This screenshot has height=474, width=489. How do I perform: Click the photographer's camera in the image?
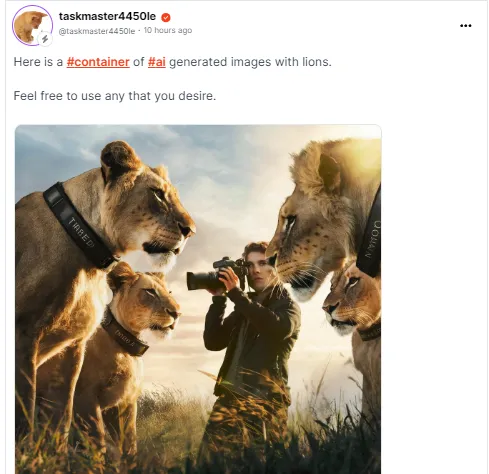216,273
